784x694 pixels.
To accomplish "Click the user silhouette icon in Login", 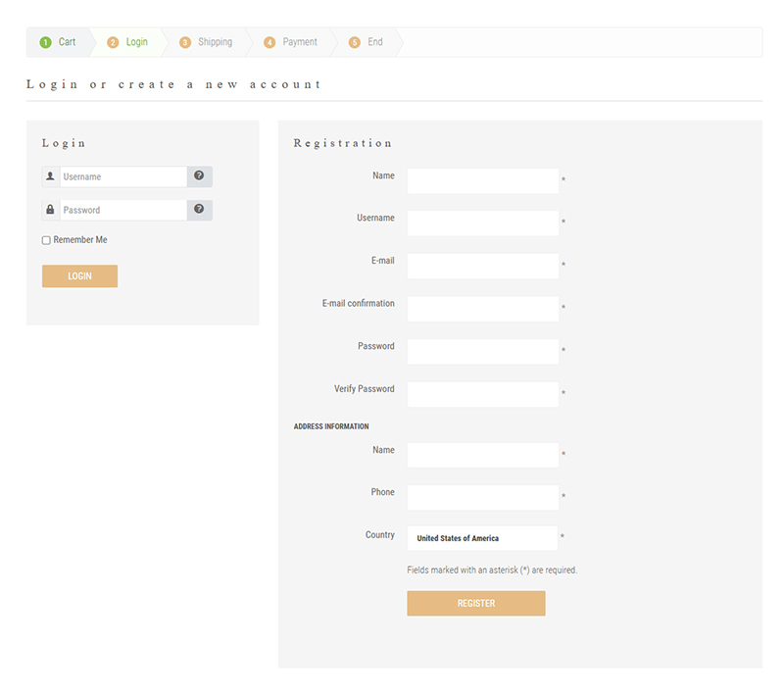I will [x=50, y=176].
